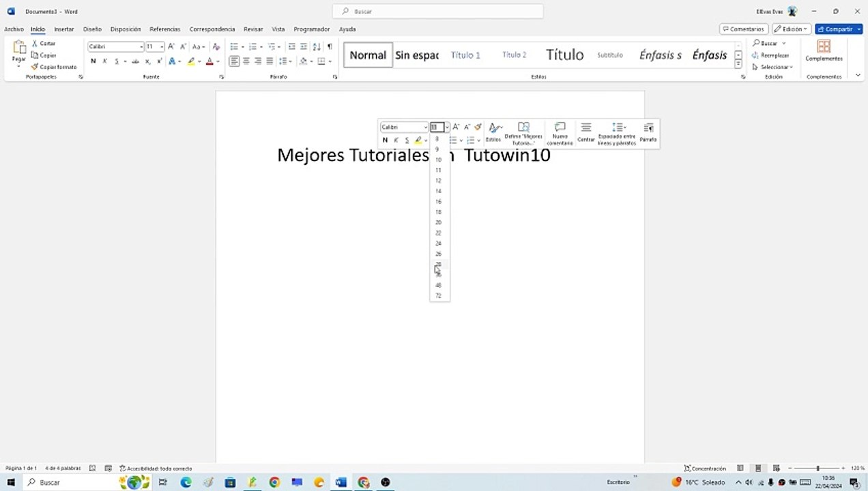Open borders dropdown in ribbon
Screen dimensions: 868x491
pyautogui.click(x=330, y=61)
